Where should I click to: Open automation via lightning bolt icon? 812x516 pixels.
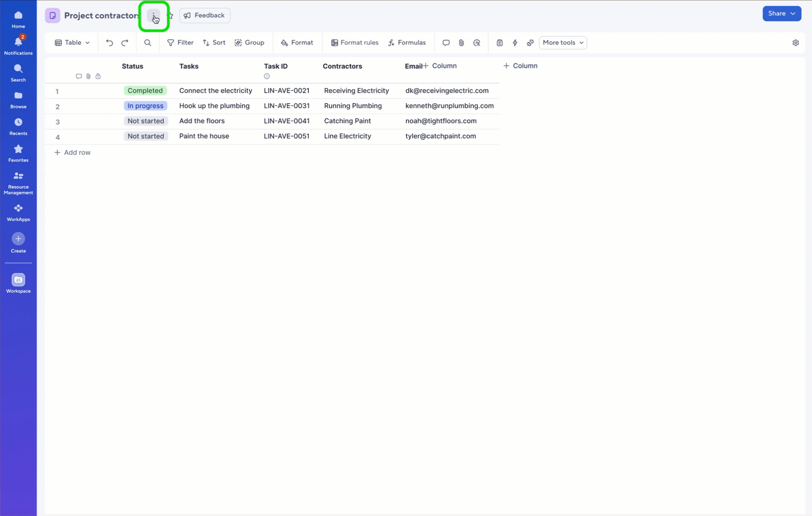point(515,43)
